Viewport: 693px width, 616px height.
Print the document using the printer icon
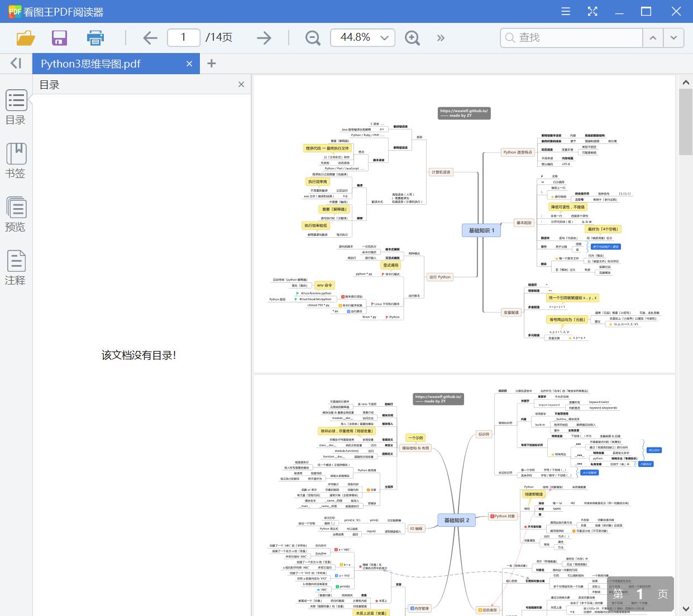[x=95, y=37]
